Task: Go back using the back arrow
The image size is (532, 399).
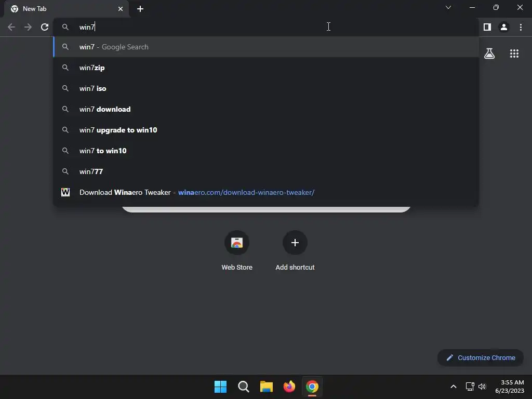Action: (x=11, y=27)
